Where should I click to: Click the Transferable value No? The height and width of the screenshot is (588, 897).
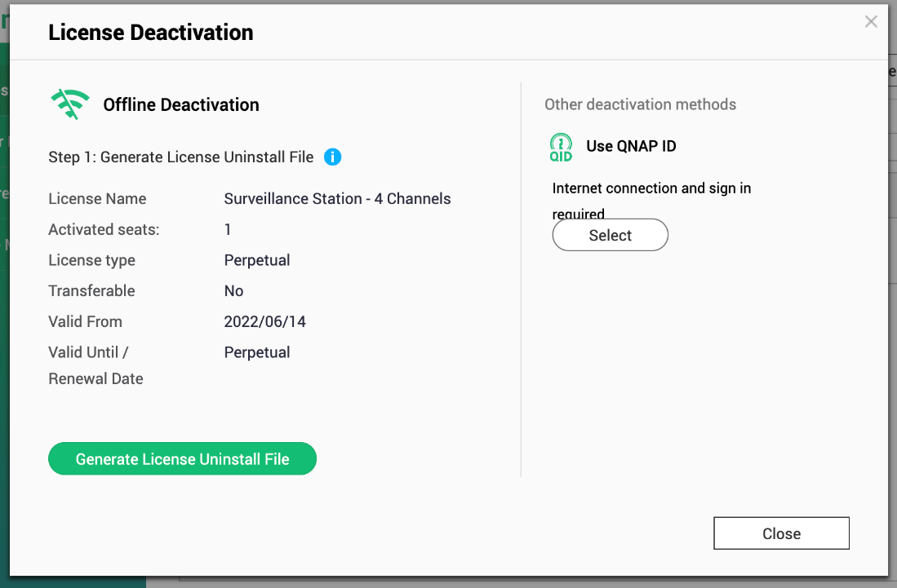[x=233, y=291]
